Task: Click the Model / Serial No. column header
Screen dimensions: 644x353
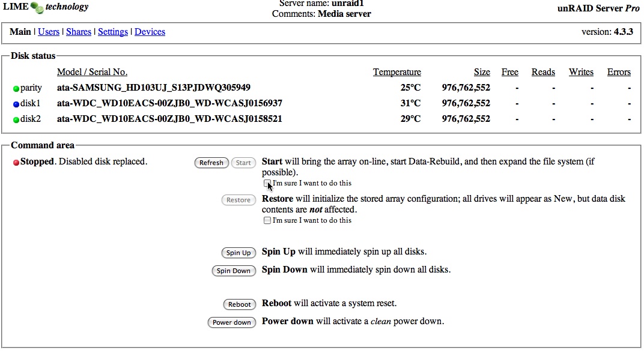Action: coord(92,72)
